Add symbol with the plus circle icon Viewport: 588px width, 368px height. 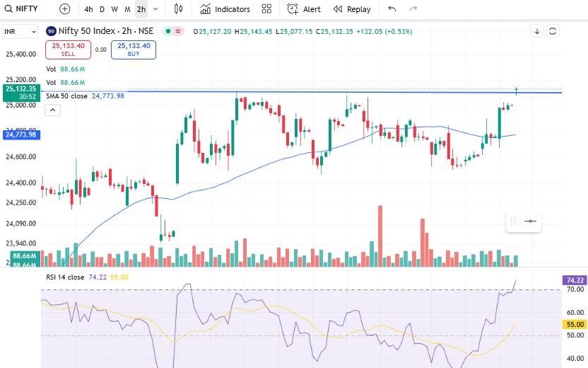[65, 9]
